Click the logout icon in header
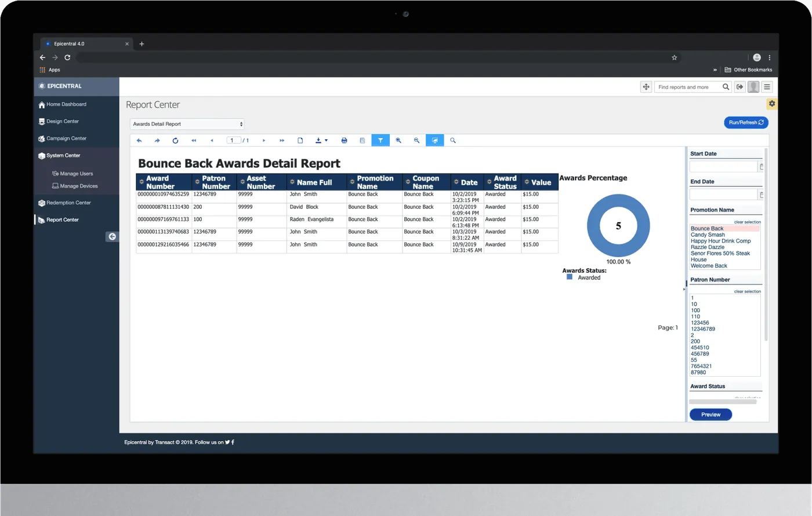812x516 pixels. [x=739, y=87]
